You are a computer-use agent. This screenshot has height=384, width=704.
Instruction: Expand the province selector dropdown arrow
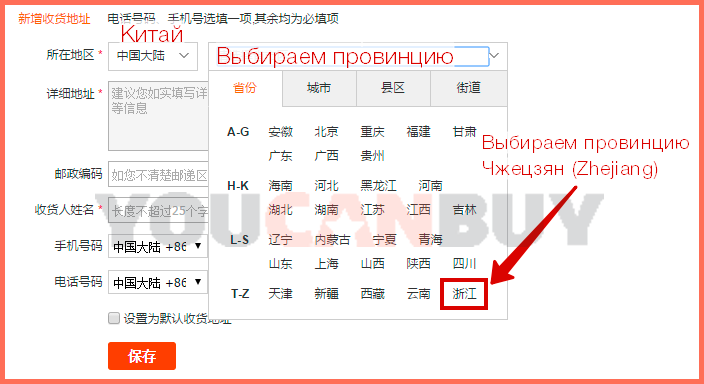click(x=494, y=56)
